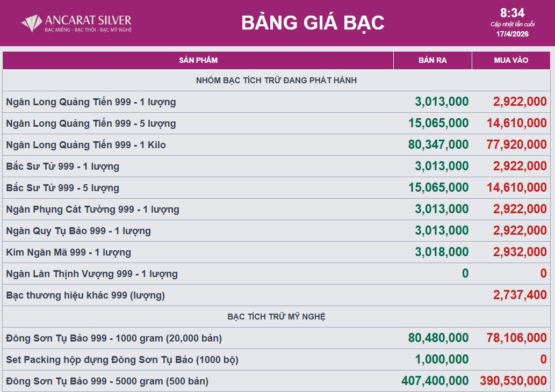Click Bạc thương hiệu khác 999 (lượng)
This screenshot has width=555, height=392.
(85, 295)
